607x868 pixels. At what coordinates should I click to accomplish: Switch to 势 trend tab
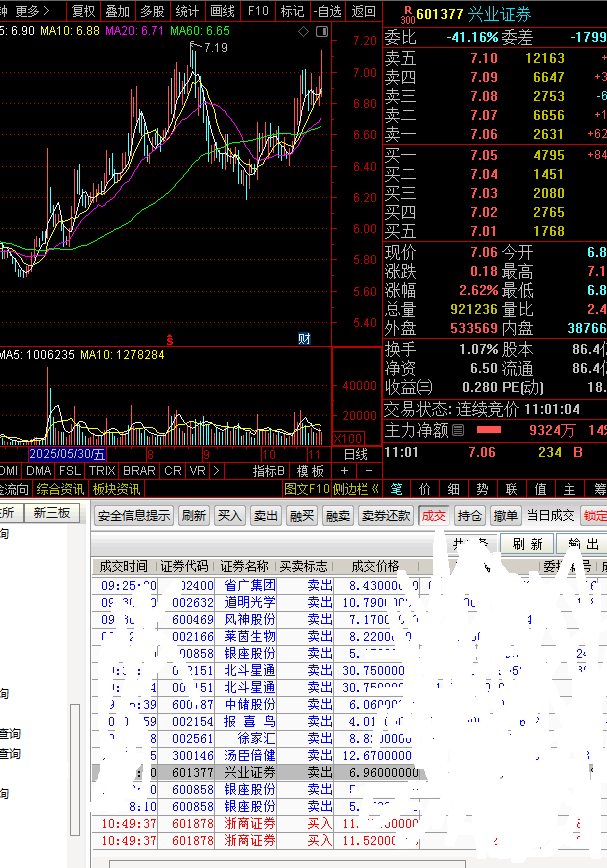click(x=483, y=489)
